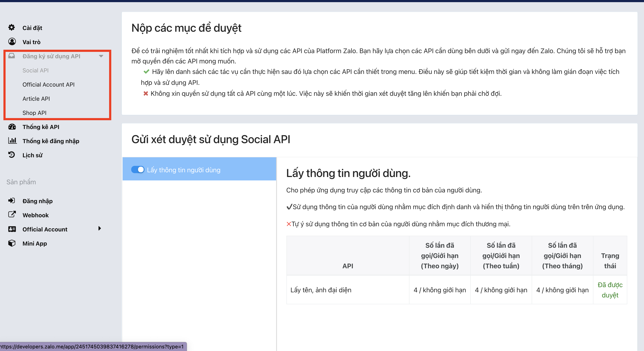The image size is (644, 351).
Task: Click the Webhook external link icon
Action: pyautogui.click(x=12, y=214)
